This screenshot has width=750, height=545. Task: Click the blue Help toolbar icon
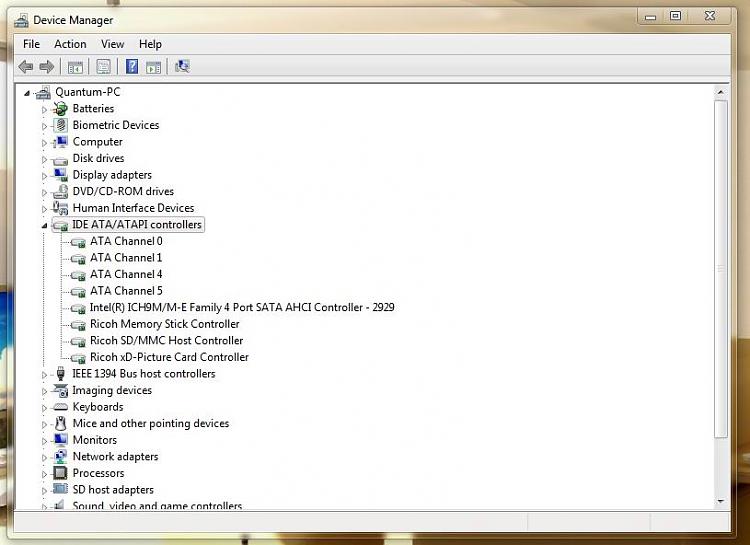click(132, 66)
